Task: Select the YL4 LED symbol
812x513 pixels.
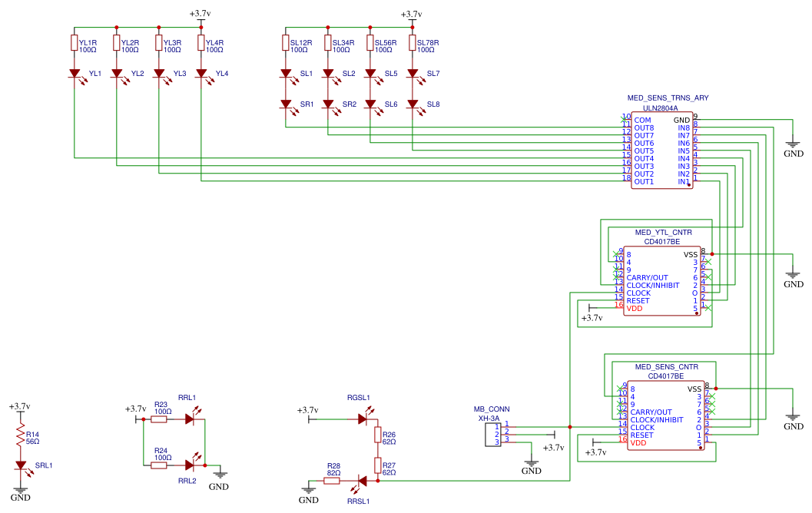Action: (201, 74)
